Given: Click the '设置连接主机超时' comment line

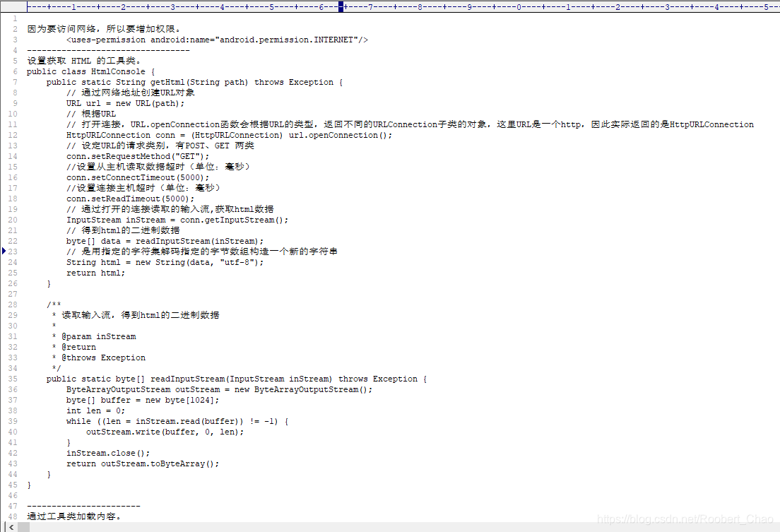Looking at the screenshot, I should coord(143,188).
